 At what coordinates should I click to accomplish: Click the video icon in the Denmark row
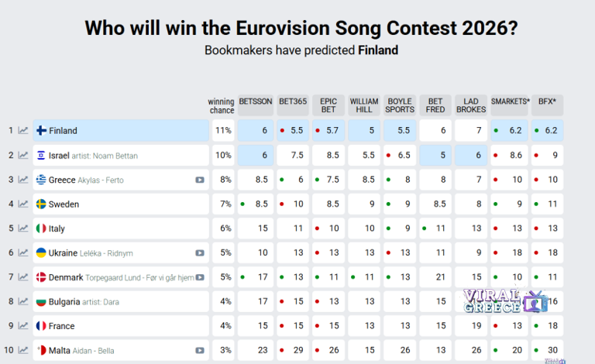pos(200,277)
